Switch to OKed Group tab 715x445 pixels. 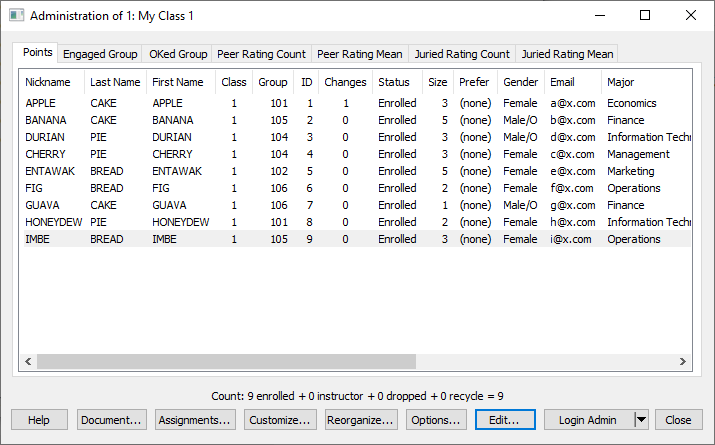tap(178, 54)
